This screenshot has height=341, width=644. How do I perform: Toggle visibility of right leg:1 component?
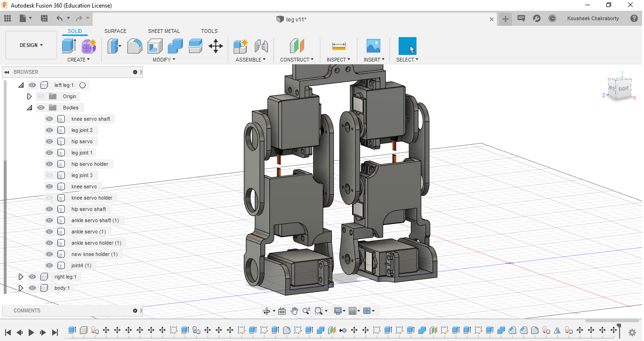[32, 277]
